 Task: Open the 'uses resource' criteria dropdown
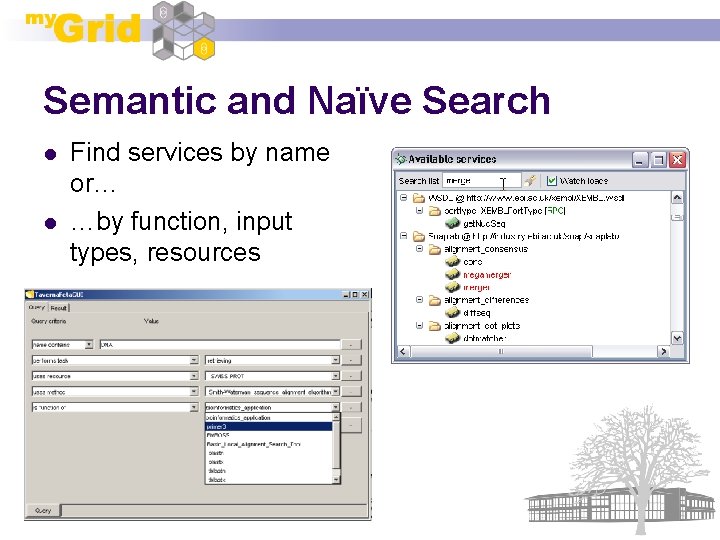194,376
